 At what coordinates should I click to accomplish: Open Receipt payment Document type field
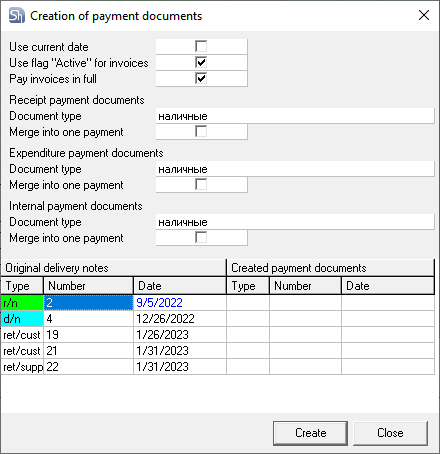point(295,116)
